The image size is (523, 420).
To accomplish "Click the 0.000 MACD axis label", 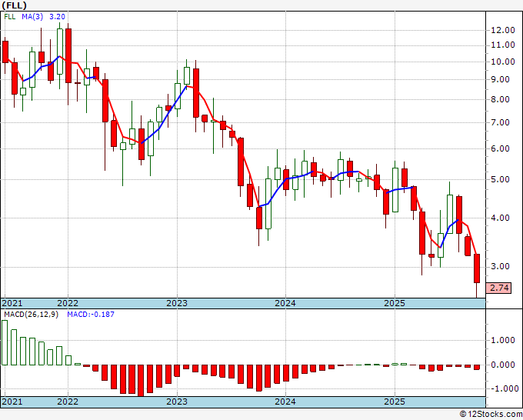I will (503, 365).
